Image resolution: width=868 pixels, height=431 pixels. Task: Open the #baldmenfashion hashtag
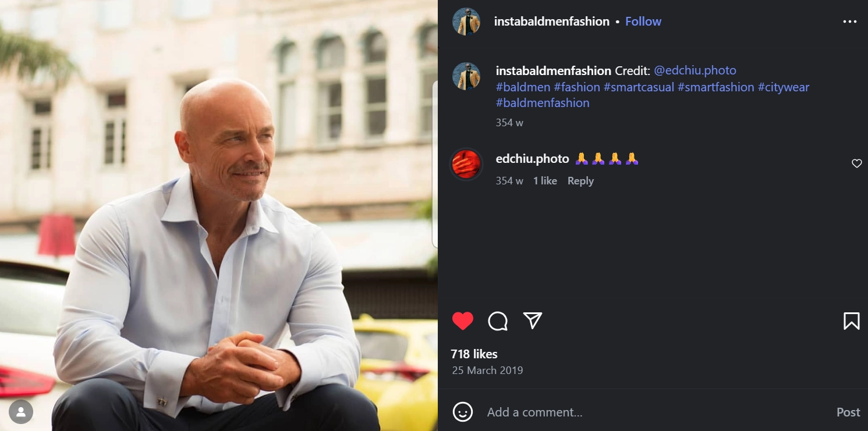[x=543, y=103]
